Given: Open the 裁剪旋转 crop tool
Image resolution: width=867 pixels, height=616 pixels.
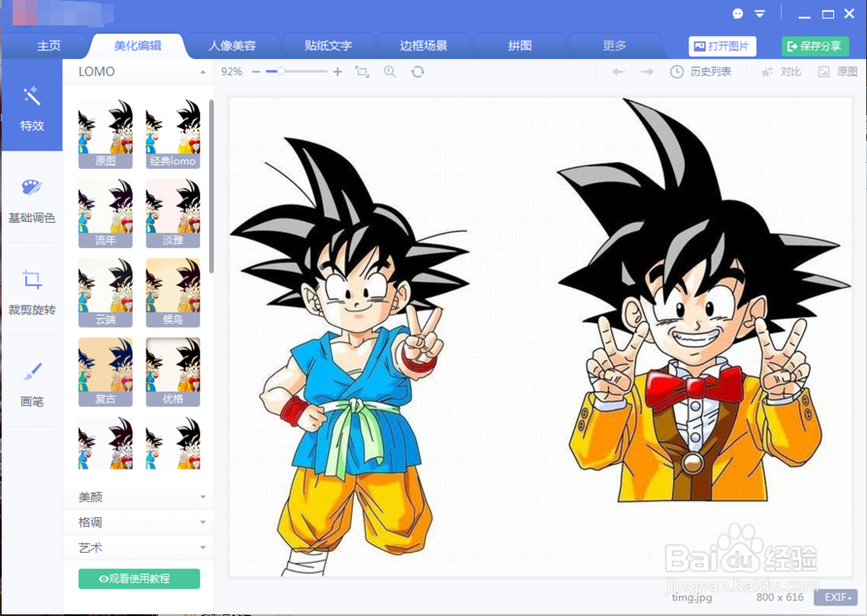Looking at the screenshot, I should click(31, 292).
